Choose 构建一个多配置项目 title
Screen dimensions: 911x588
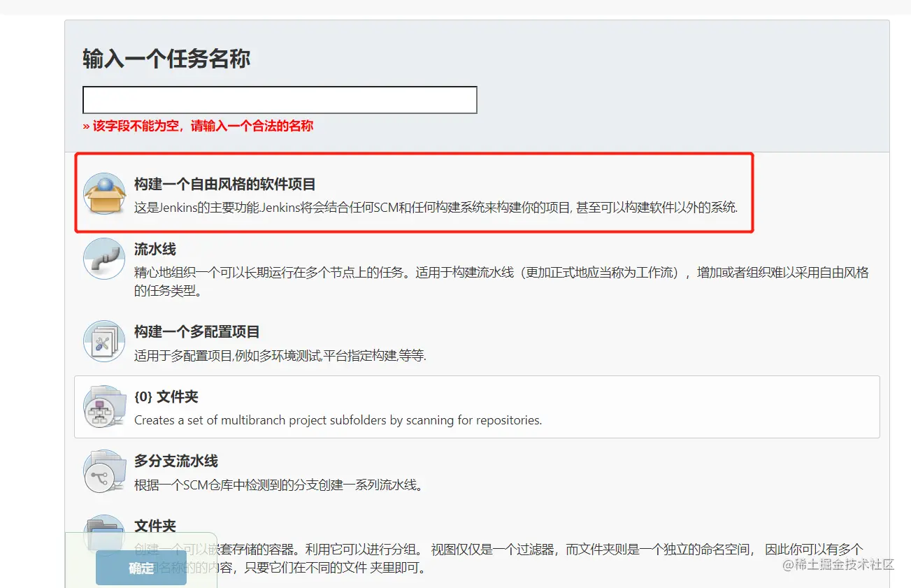(197, 332)
